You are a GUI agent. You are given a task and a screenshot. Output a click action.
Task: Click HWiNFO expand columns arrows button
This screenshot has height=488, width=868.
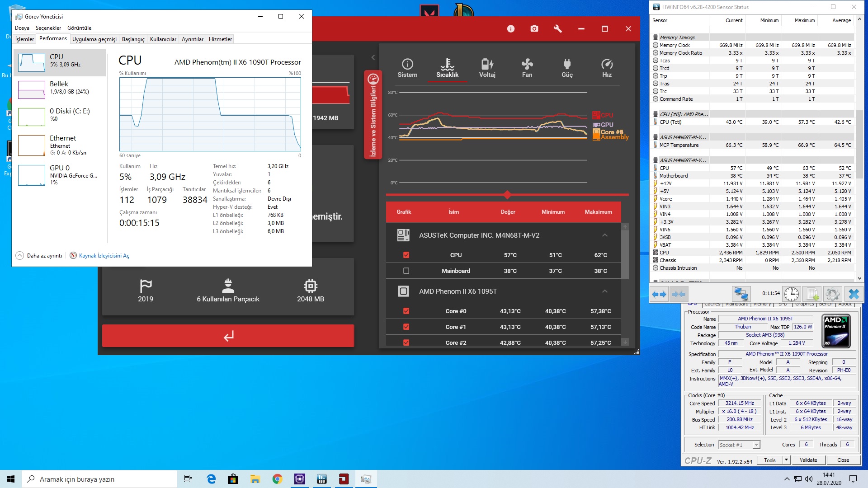click(x=659, y=294)
